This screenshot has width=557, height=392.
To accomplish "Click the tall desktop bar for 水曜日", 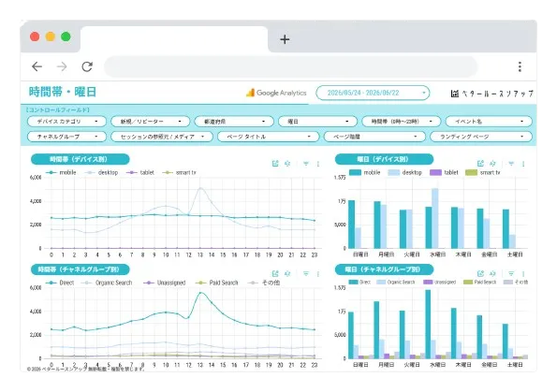I will pyautogui.click(x=434, y=218).
